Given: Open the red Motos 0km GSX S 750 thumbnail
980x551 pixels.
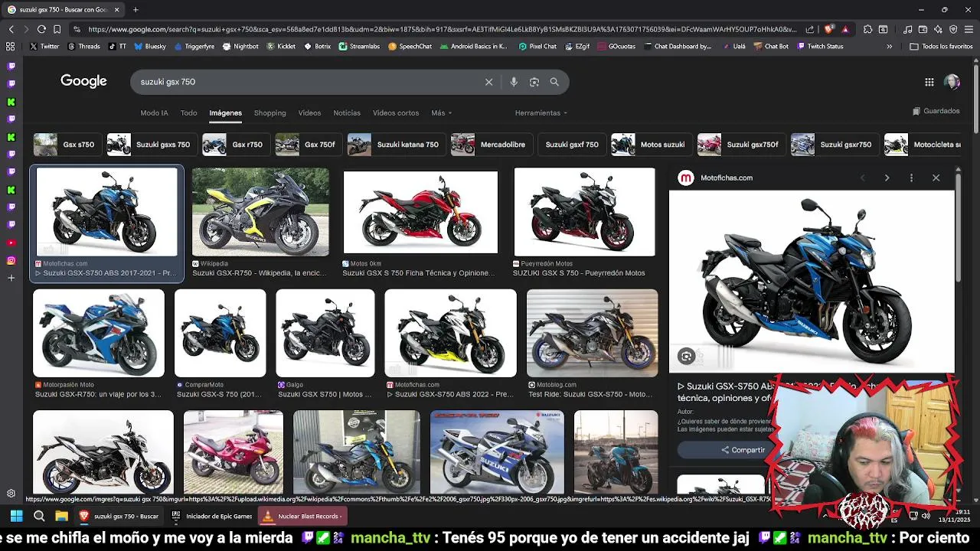Looking at the screenshot, I should 420,212.
